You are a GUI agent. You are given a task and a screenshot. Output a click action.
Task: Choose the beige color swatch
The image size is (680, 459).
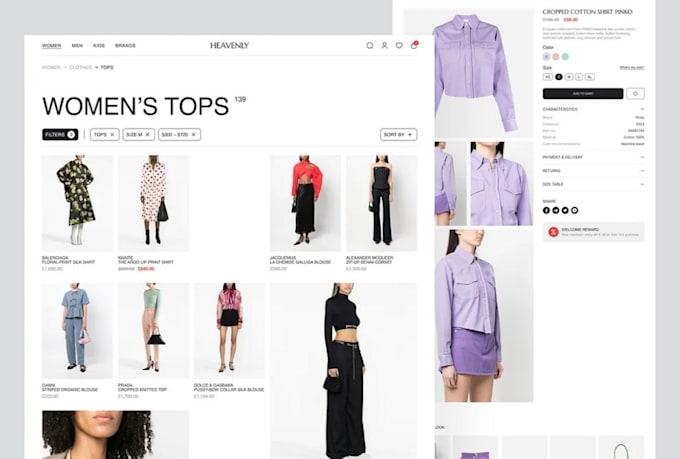coord(556,57)
